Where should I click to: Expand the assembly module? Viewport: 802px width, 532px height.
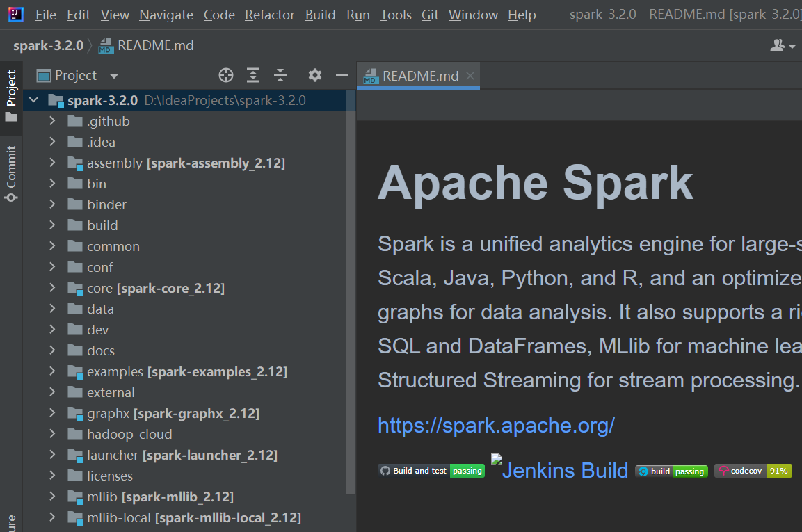pos(52,163)
